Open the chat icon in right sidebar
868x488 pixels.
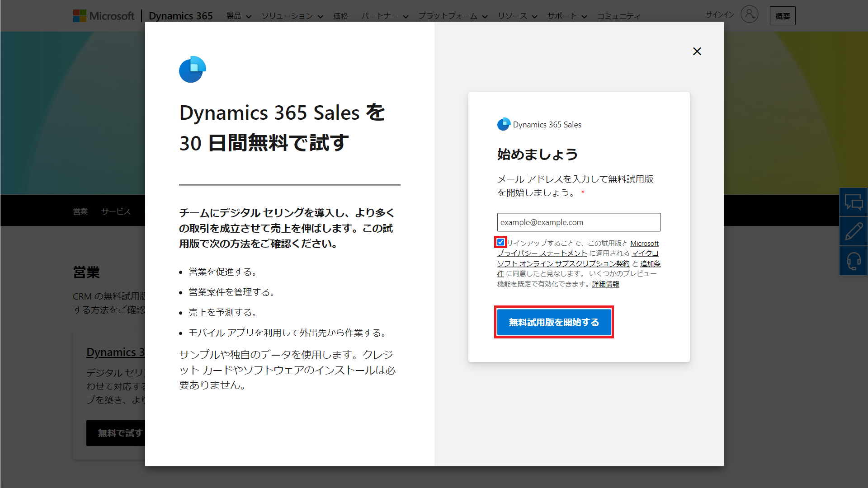click(854, 202)
